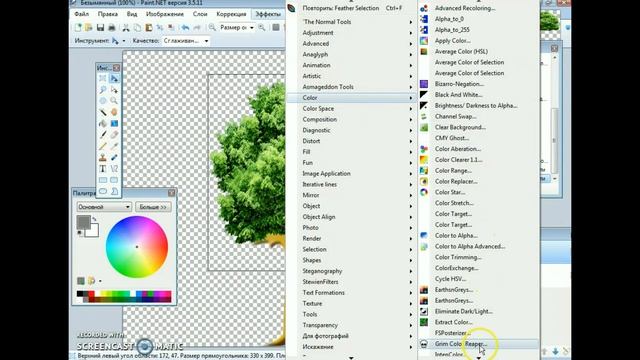Close the Палитра panel

[171, 193]
